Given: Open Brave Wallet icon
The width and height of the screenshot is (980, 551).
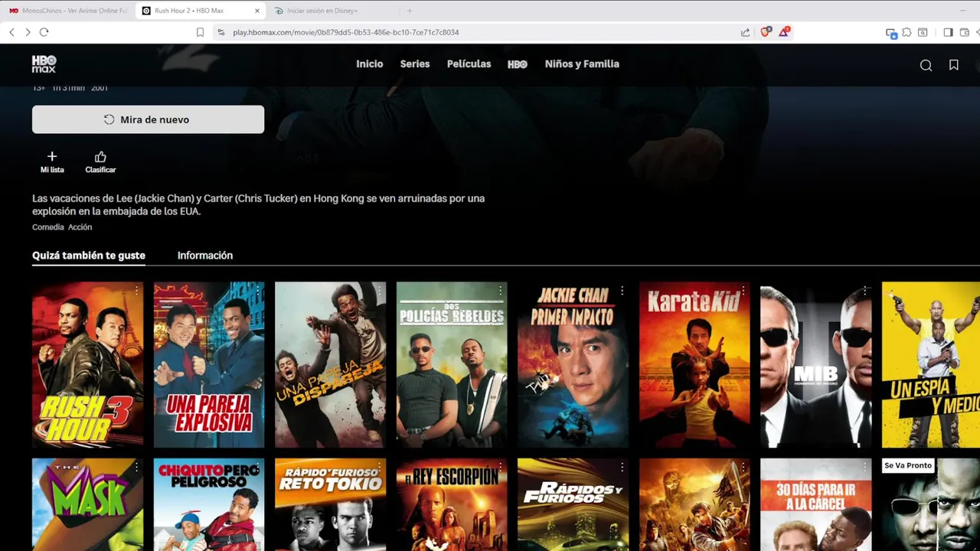Looking at the screenshot, I should point(965,32).
